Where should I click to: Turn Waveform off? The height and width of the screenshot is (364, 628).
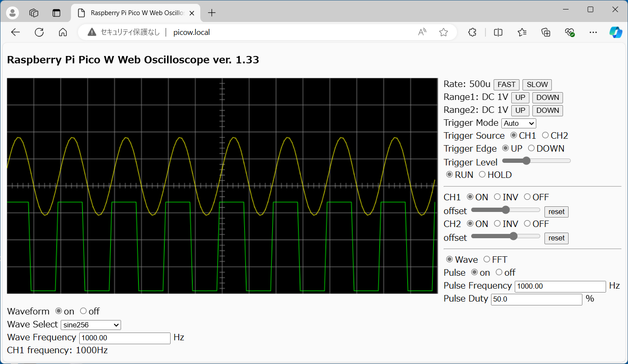(x=84, y=311)
